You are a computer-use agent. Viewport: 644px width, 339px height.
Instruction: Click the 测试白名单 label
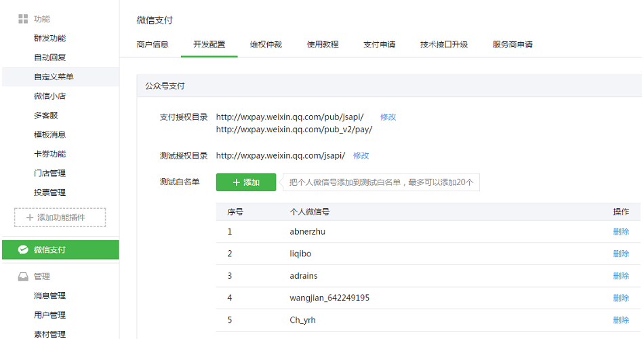point(180,182)
